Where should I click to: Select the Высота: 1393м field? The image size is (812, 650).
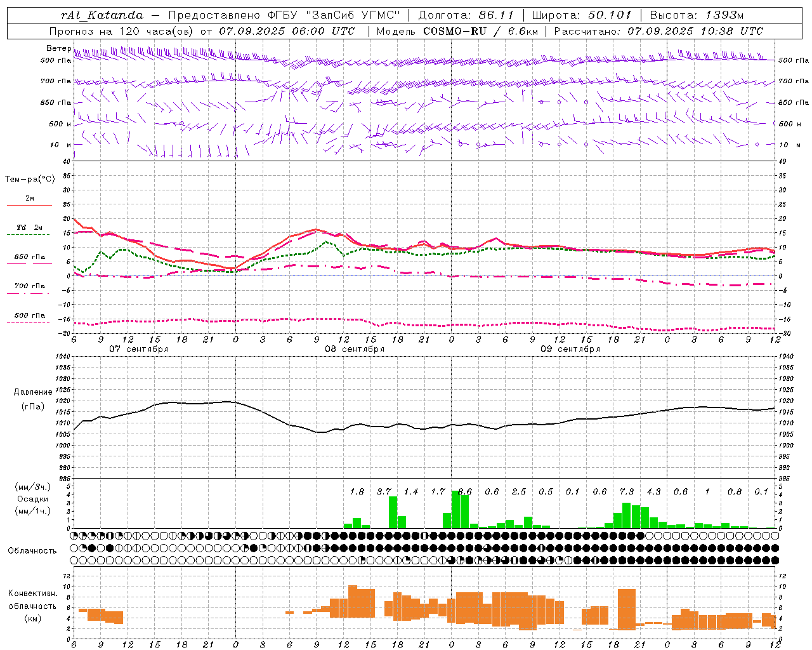coord(697,15)
